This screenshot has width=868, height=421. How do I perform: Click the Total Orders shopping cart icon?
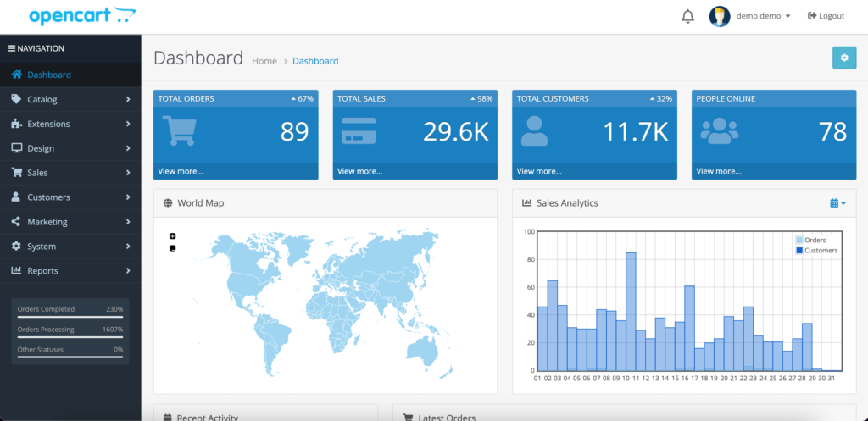(x=179, y=131)
